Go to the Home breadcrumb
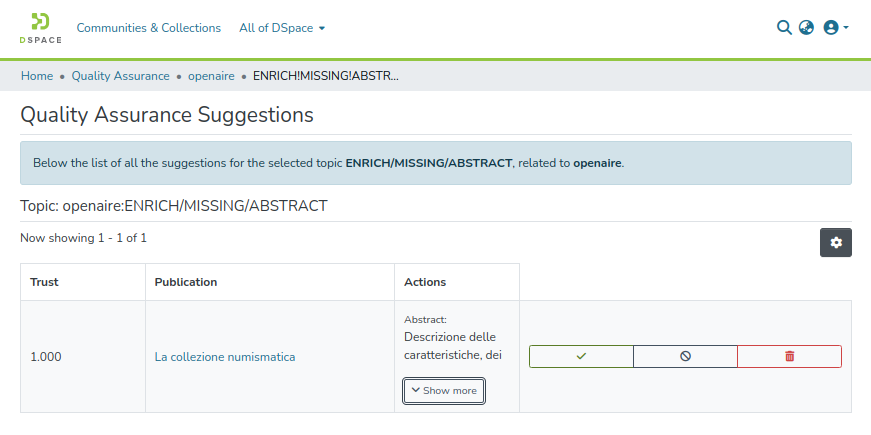 click(37, 76)
